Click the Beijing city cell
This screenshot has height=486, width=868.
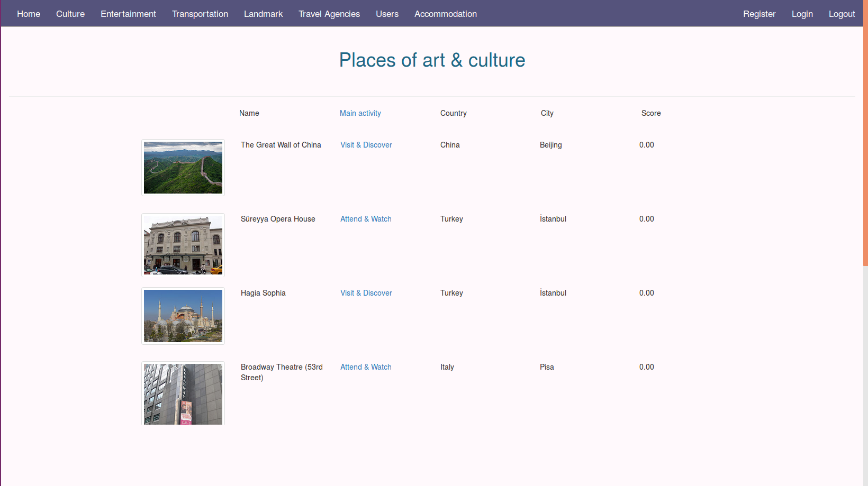point(551,145)
